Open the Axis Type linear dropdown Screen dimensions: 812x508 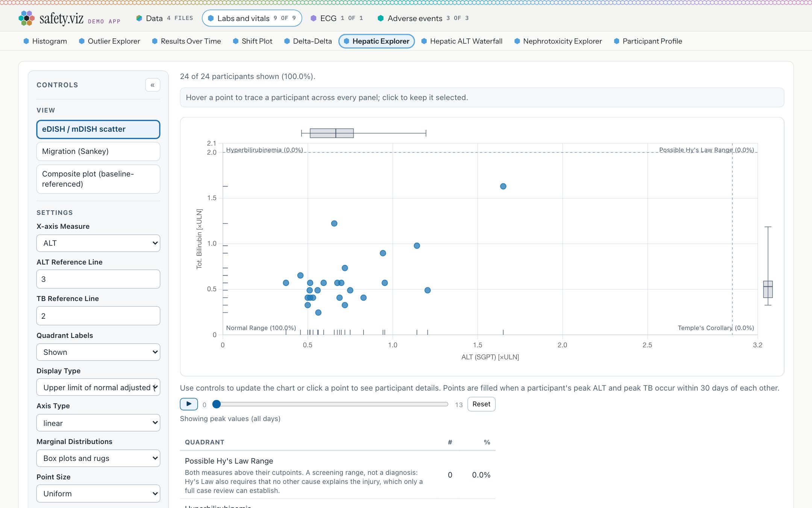(x=98, y=423)
